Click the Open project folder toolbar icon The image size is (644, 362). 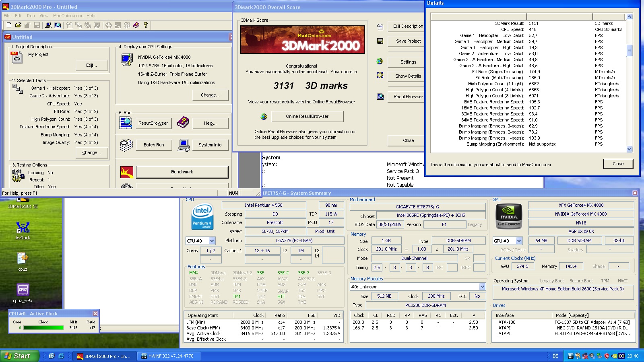click(18, 25)
